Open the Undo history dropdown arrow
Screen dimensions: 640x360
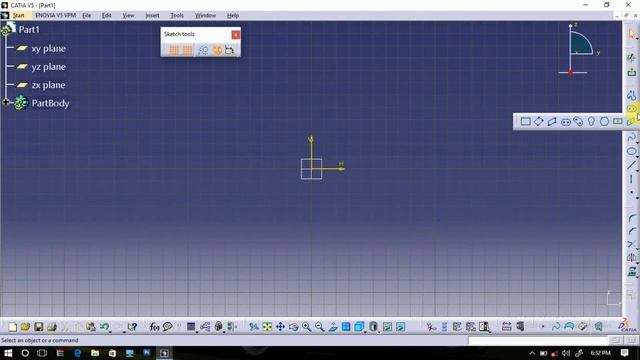(x=111, y=331)
